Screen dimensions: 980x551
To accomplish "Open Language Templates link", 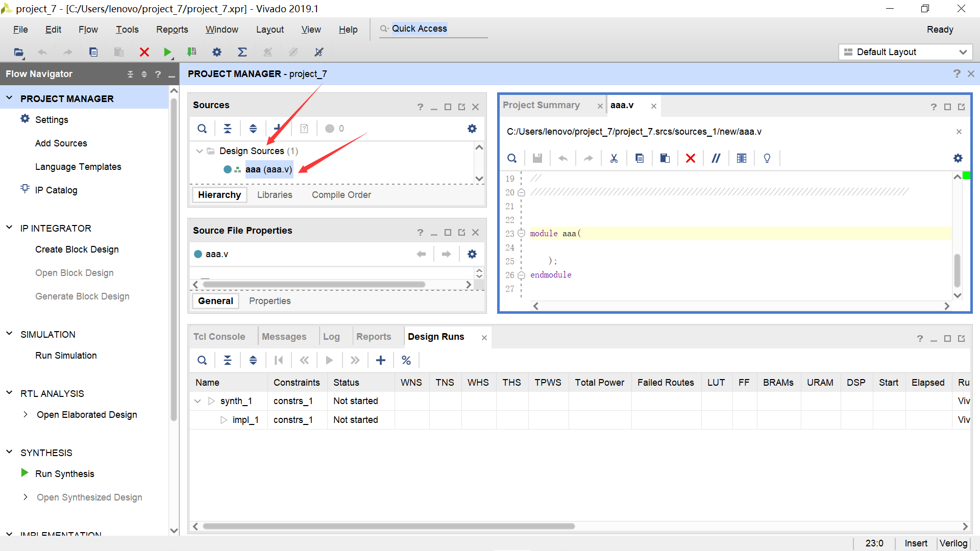I will [78, 167].
